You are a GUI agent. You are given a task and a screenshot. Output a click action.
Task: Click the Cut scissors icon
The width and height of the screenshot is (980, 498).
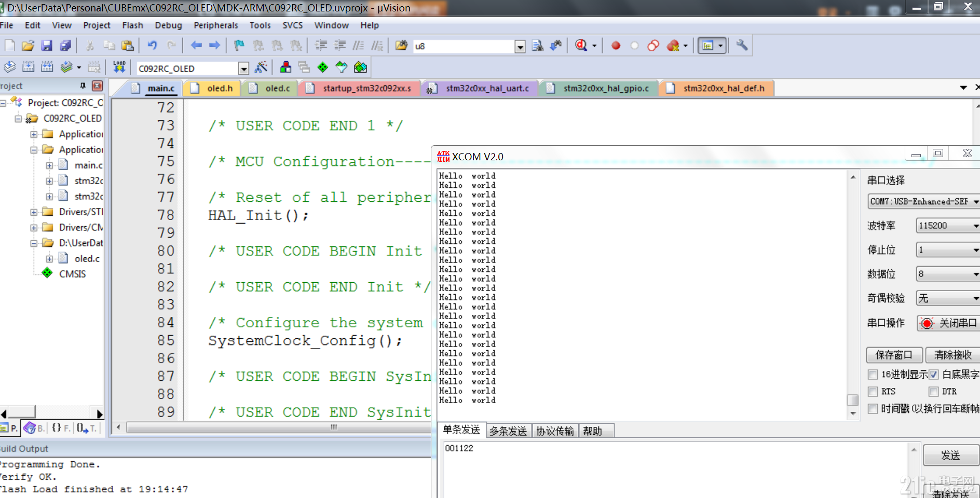[x=90, y=46]
